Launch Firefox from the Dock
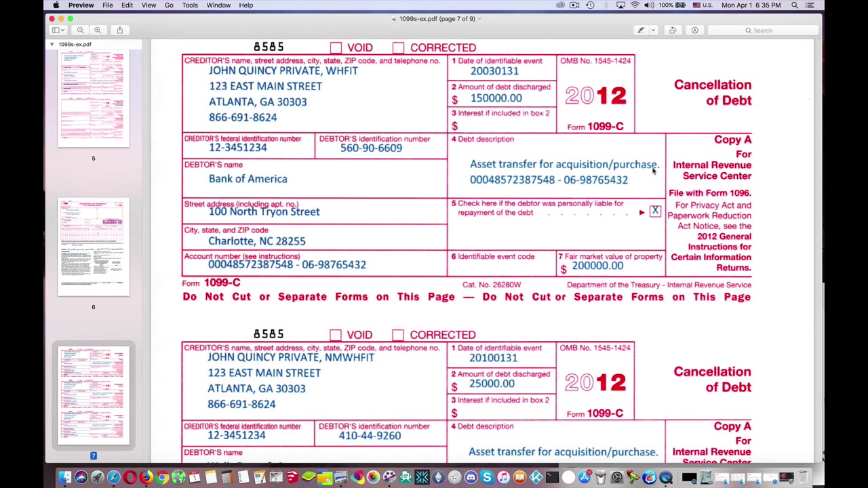Screen dimensions: 868x488 point(146,478)
